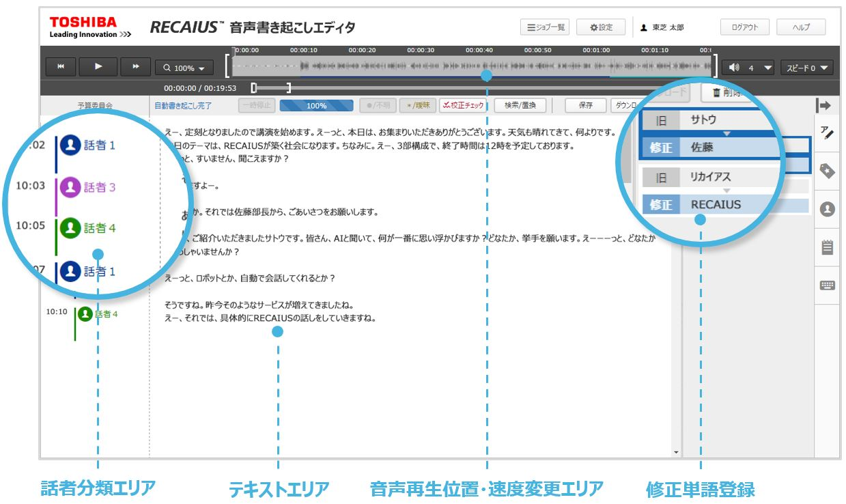Click left handle of playback range slider
The image size is (846, 504).
point(253,87)
